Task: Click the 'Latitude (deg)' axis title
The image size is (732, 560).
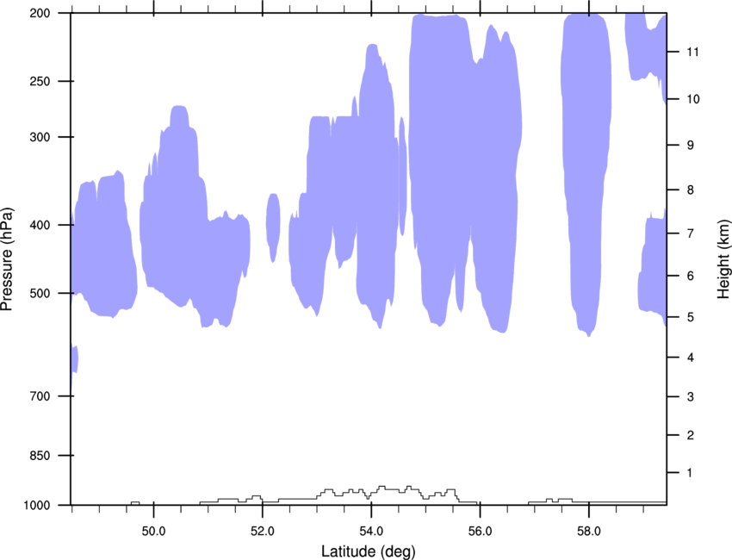Action: [x=369, y=551]
